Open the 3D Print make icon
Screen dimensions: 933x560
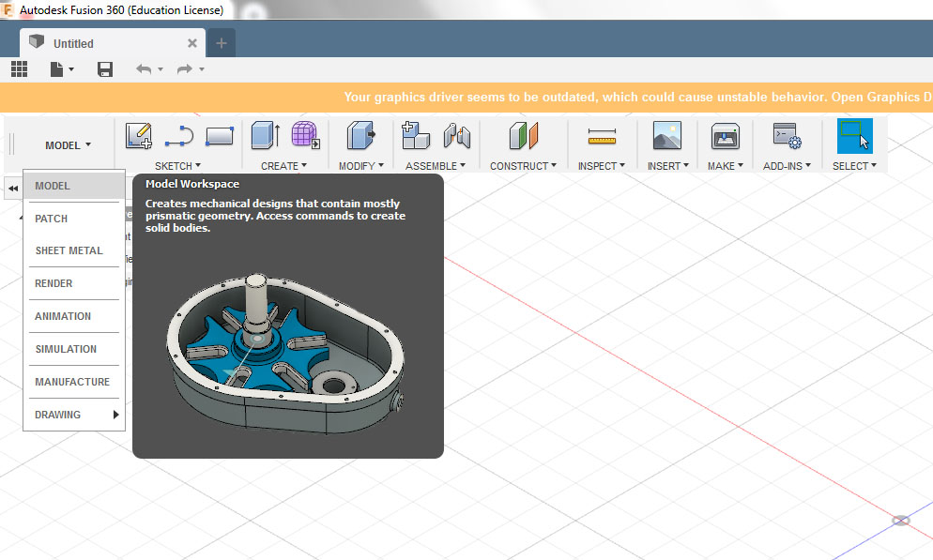pos(726,136)
